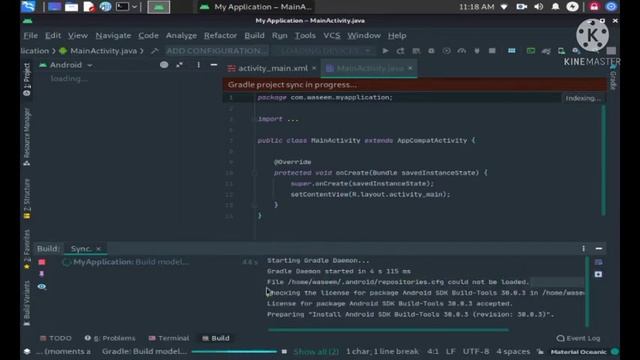Click the Gradle elephant sync icon in toolbar
Viewport: 640px width, 360px height.
(x=546, y=51)
